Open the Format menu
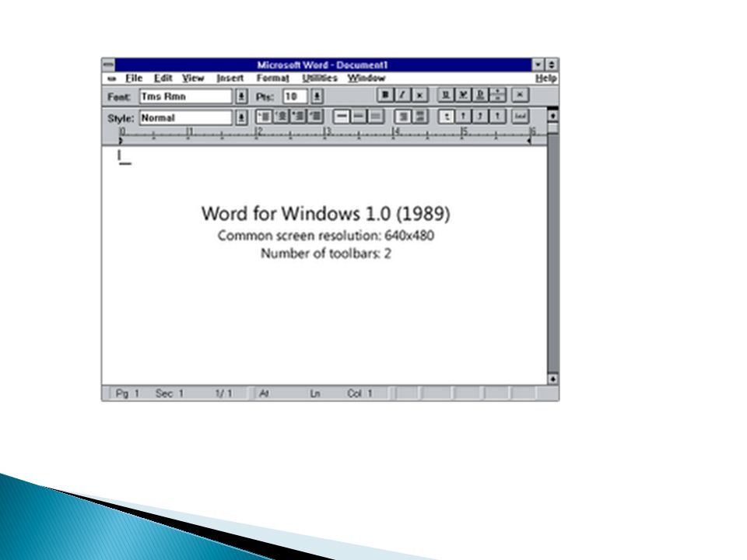 (273, 78)
